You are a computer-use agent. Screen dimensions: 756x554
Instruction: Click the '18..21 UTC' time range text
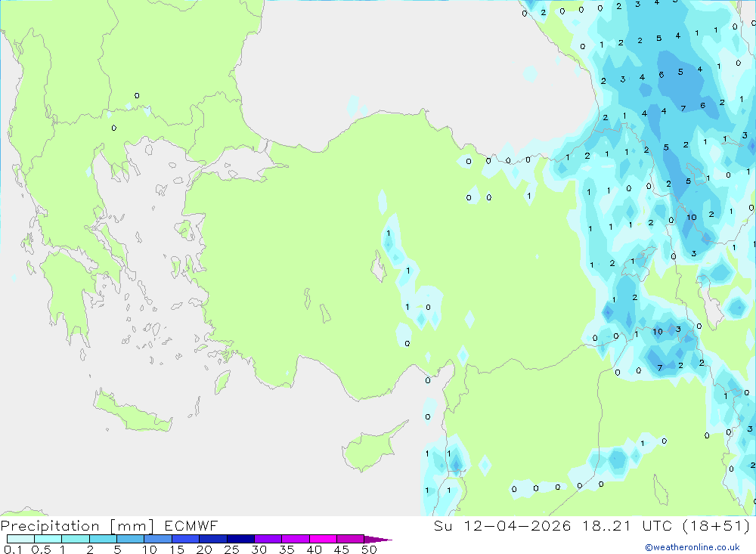pos(629,525)
